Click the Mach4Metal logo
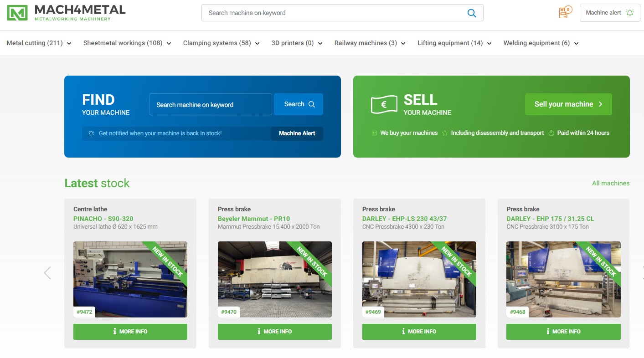 click(66, 13)
